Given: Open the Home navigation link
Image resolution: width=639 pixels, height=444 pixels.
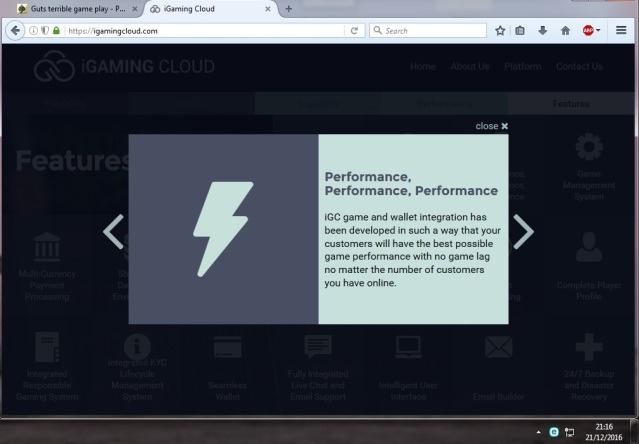Looking at the screenshot, I should coord(423,66).
